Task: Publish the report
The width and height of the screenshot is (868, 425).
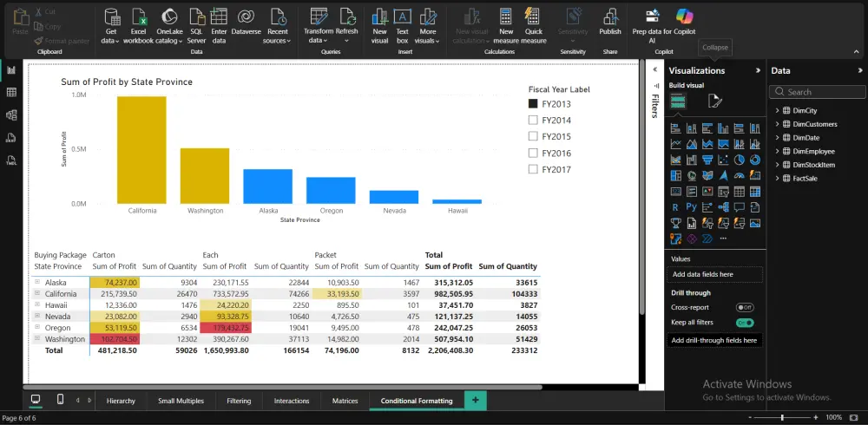Action: point(610,23)
